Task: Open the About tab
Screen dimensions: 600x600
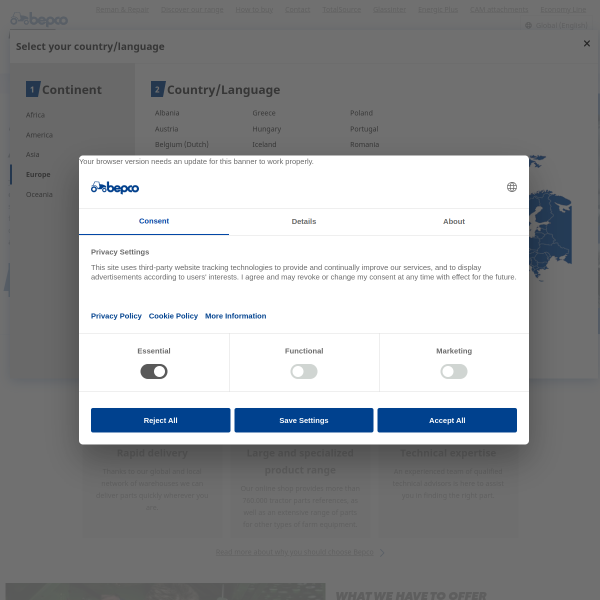Action: 454,221
